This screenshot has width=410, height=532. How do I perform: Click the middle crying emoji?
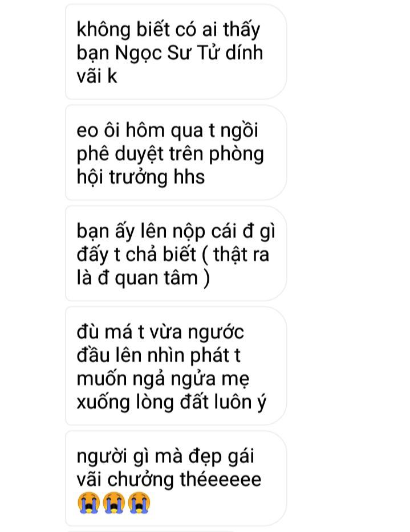point(114,502)
